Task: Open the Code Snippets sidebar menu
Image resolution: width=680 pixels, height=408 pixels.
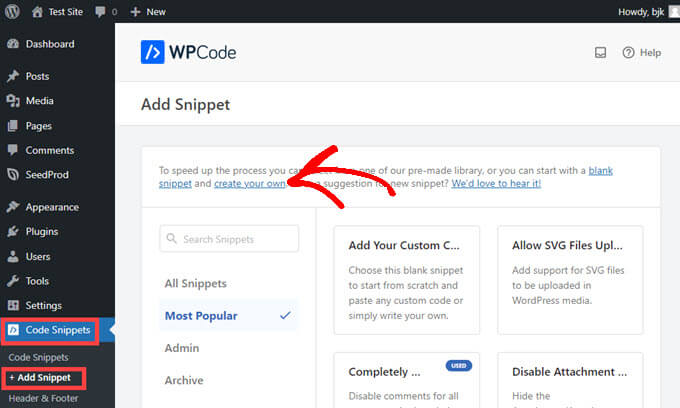Action: coord(57,330)
